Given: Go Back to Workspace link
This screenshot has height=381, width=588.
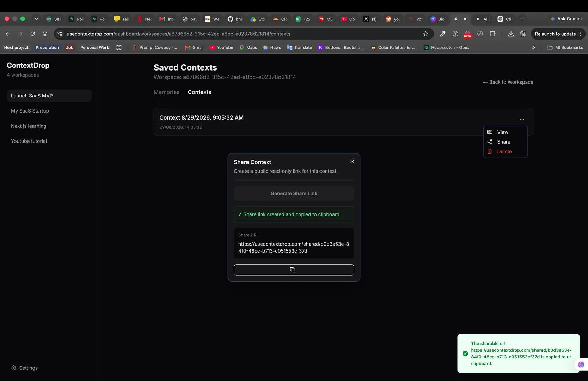Looking at the screenshot, I should [508, 82].
